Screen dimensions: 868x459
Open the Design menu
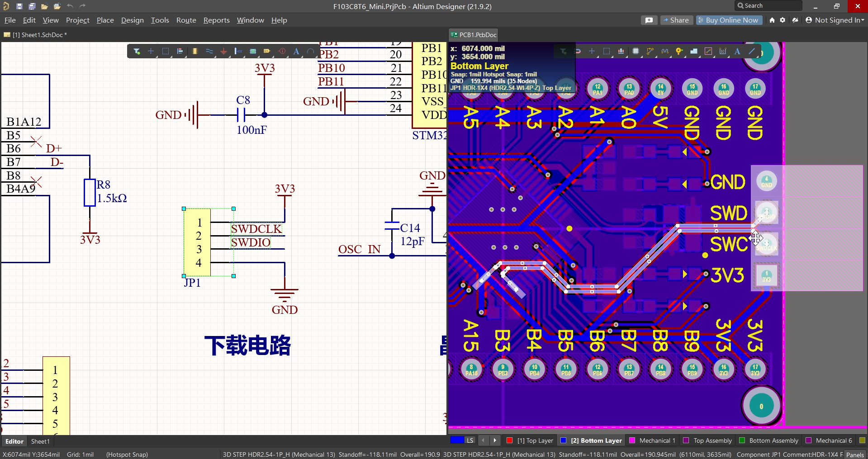(132, 20)
